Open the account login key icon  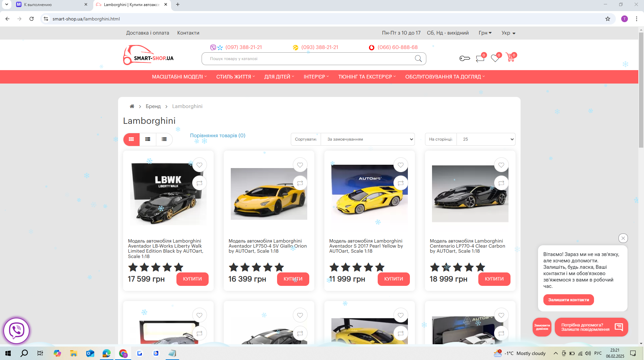click(x=465, y=58)
